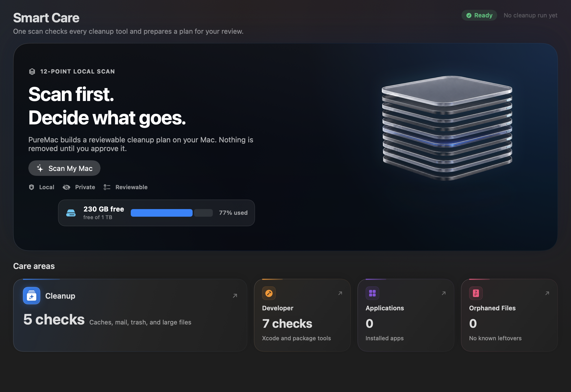Open the Developer care area card
571x392 pixels.
point(302,315)
